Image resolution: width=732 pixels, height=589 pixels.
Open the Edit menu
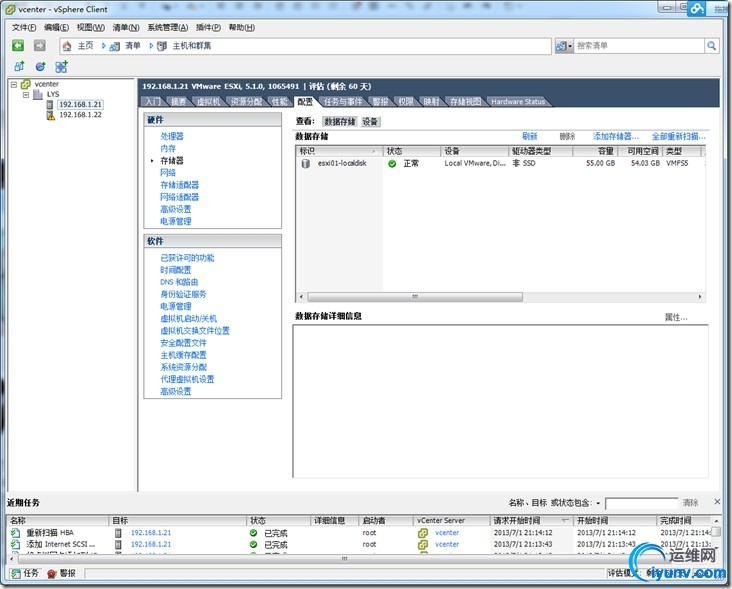[x=56, y=28]
